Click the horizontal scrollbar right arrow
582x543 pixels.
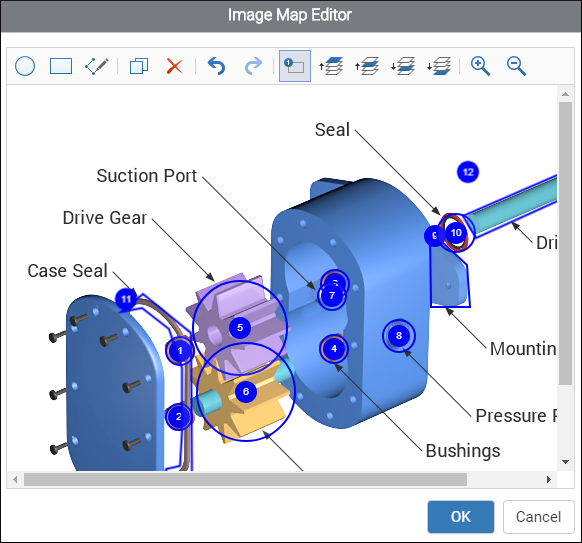coord(549,480)
